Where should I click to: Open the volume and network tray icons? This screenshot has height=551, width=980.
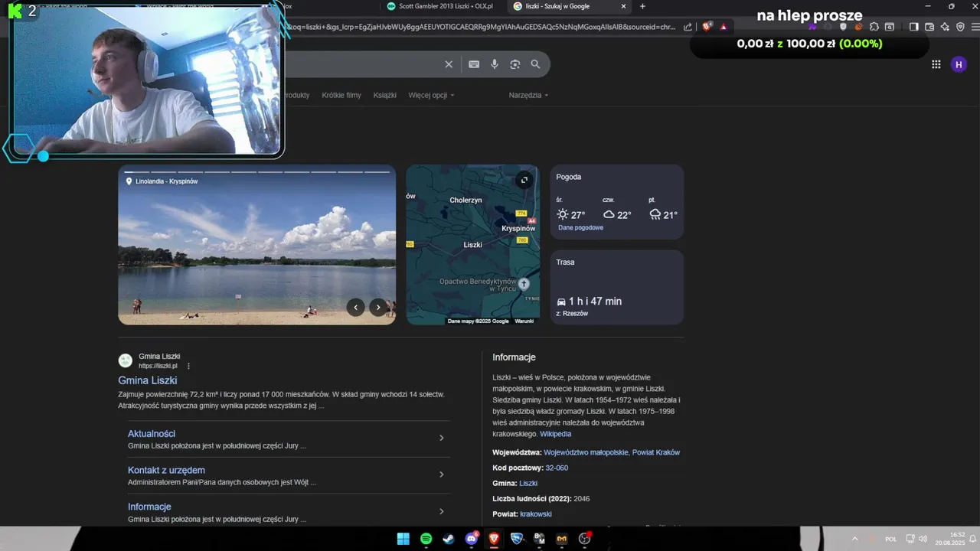tap(917, 539)
